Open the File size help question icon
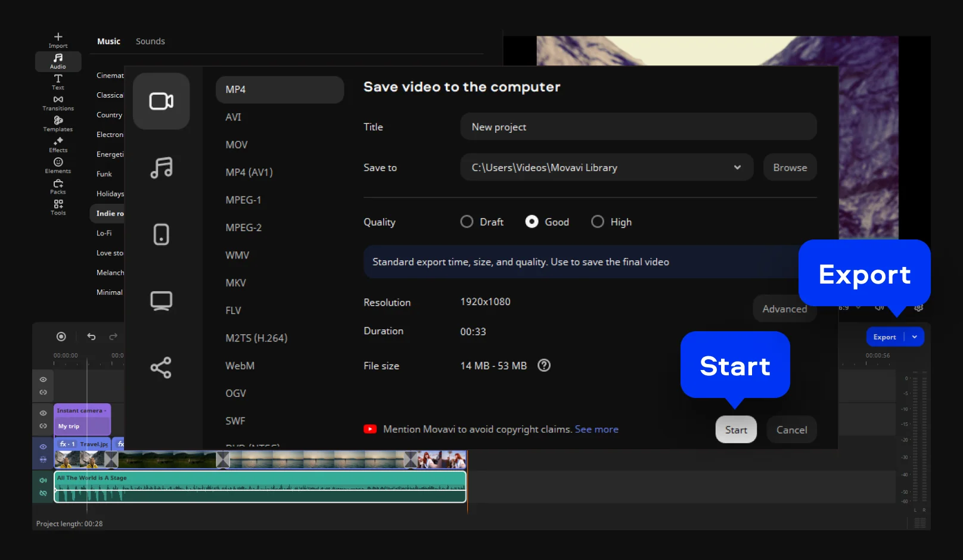 point(543,365)
